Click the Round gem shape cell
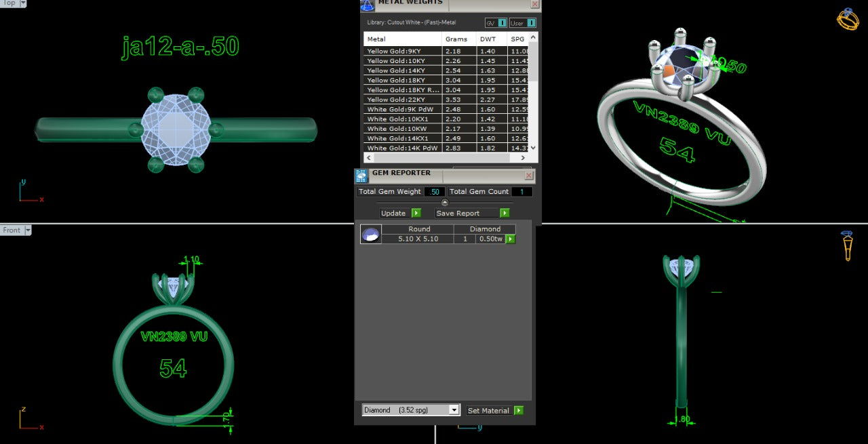 [x=418, y=229]
